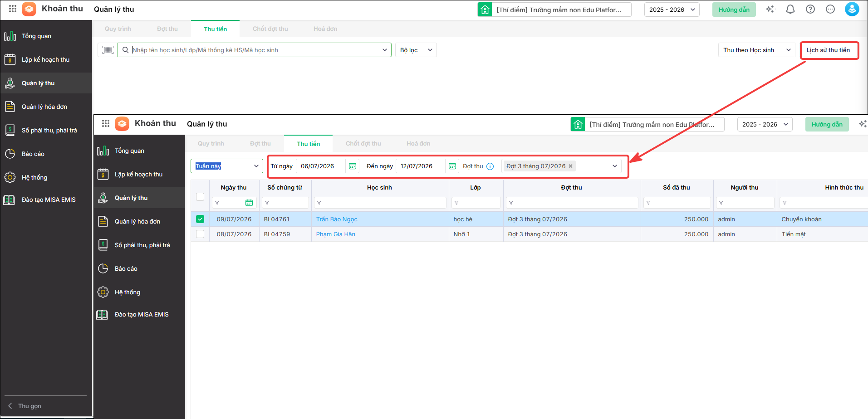This screenshot has width=868, height=419.
Task: Click the funnel icon under Học sinh column
Action: point(319,203)
